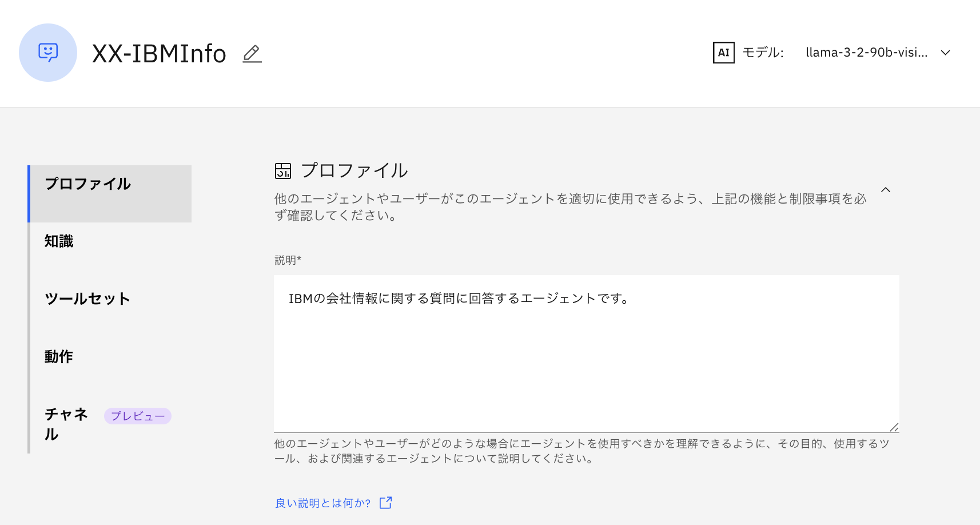
Task: Click the pencil icon to rename XX-IBMInfo
Action: (252, 54)
